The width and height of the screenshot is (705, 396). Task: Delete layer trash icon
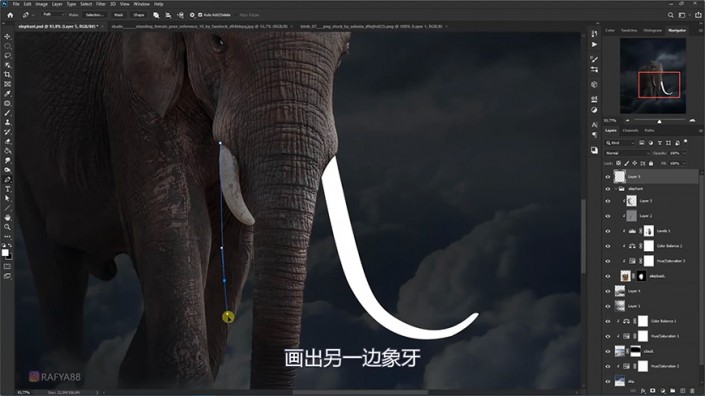coord(692,391)
